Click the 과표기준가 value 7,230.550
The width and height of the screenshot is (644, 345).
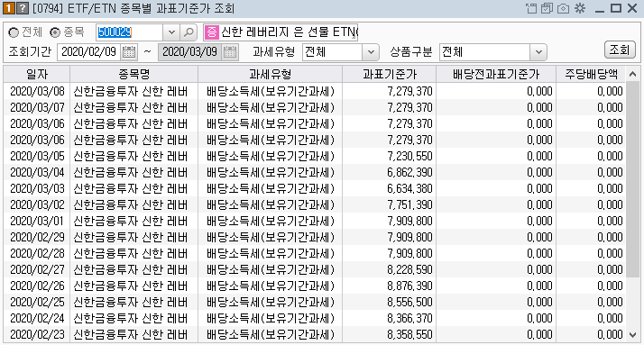click(x=409, y=156)
